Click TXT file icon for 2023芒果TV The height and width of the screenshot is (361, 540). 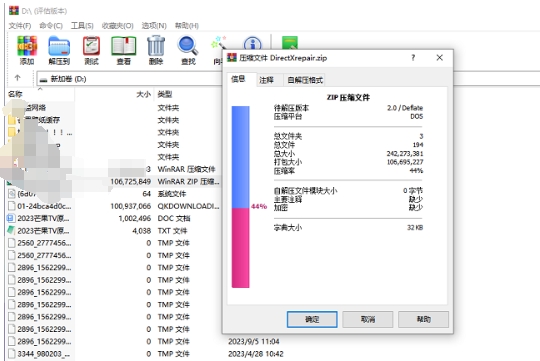point(11,230)
